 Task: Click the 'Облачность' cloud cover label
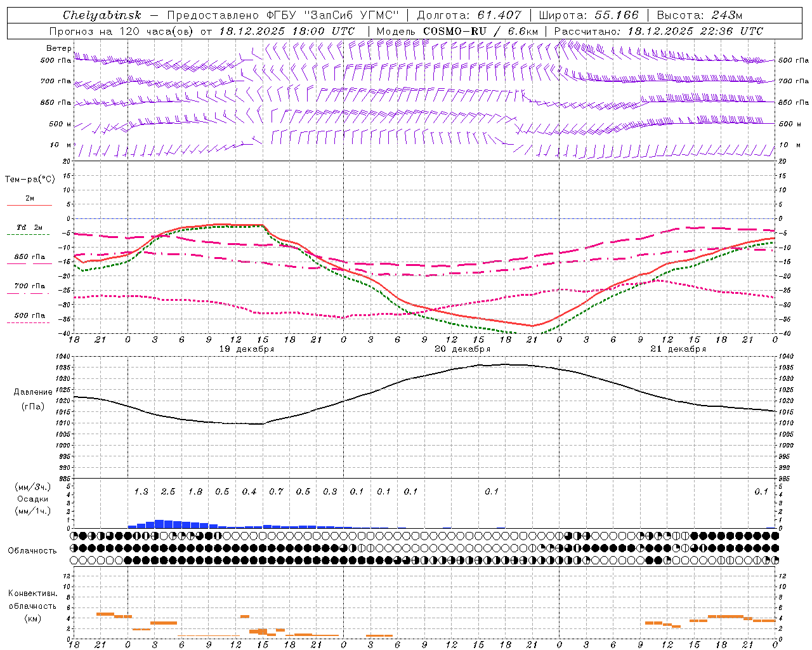click(x=32, y=550)
